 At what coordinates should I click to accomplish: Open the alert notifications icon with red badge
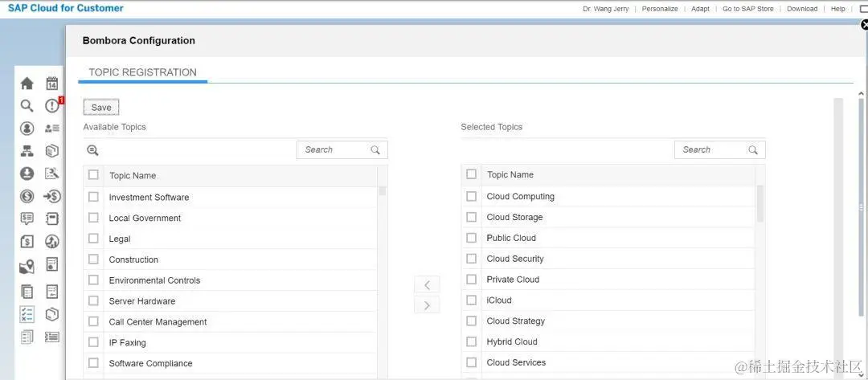(x=53, y=105)
